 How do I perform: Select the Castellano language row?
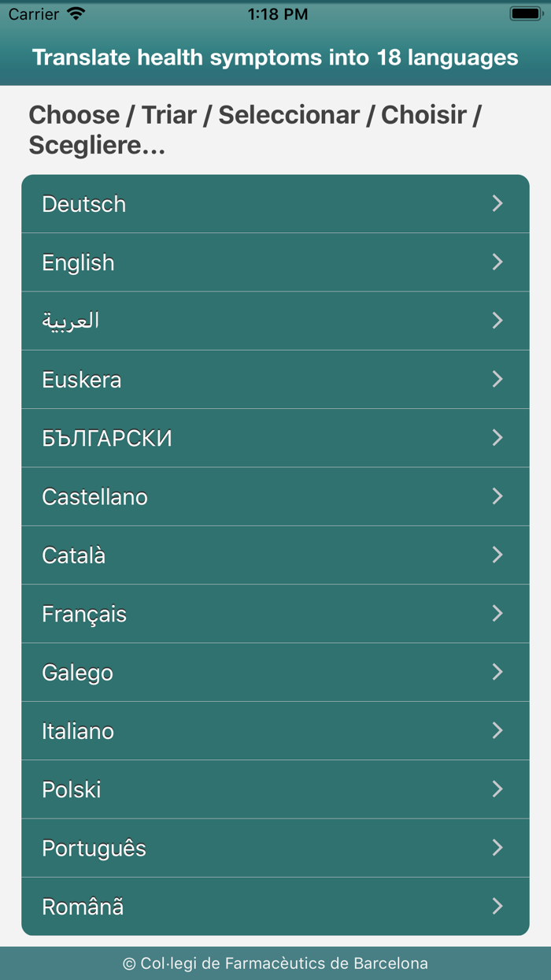pyautogui.click(x=275, y=496)
